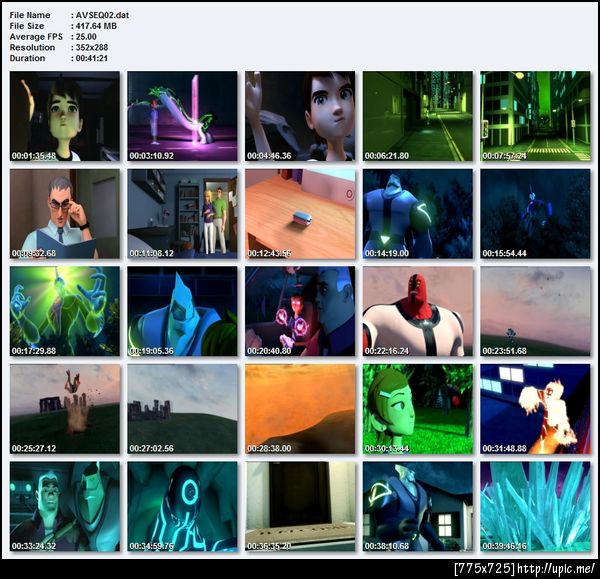Click the File Name label
The height and width of the screenshot is (579, 600).
pos(30,15)
